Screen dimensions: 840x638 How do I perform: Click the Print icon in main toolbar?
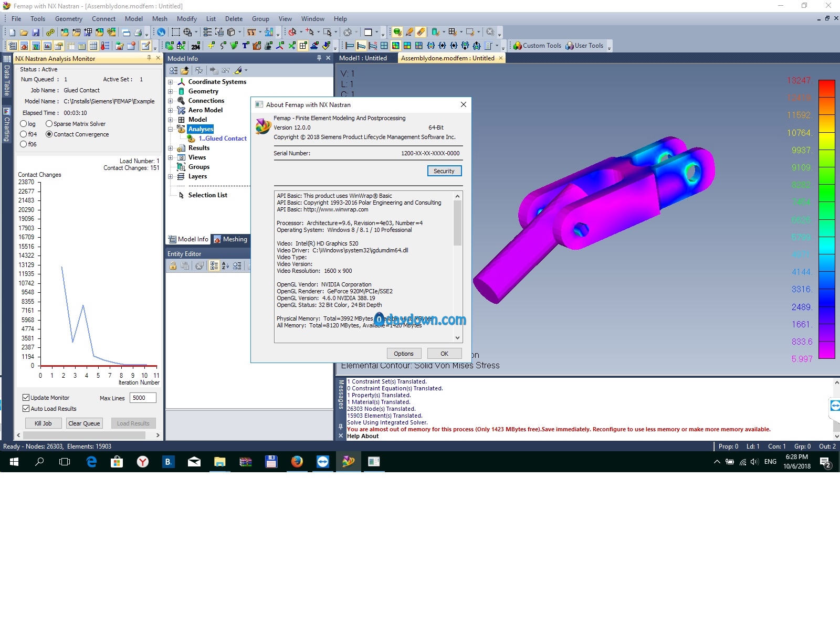click(x=138, y=33)
